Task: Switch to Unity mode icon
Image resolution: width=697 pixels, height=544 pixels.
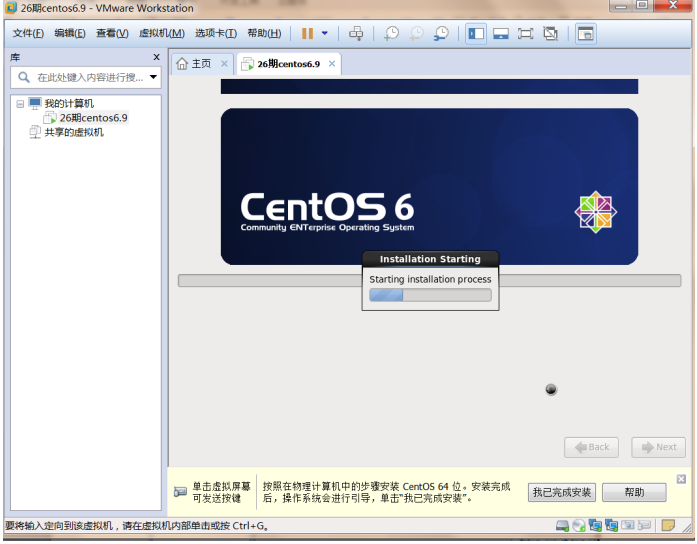Action: coord(550,34)
